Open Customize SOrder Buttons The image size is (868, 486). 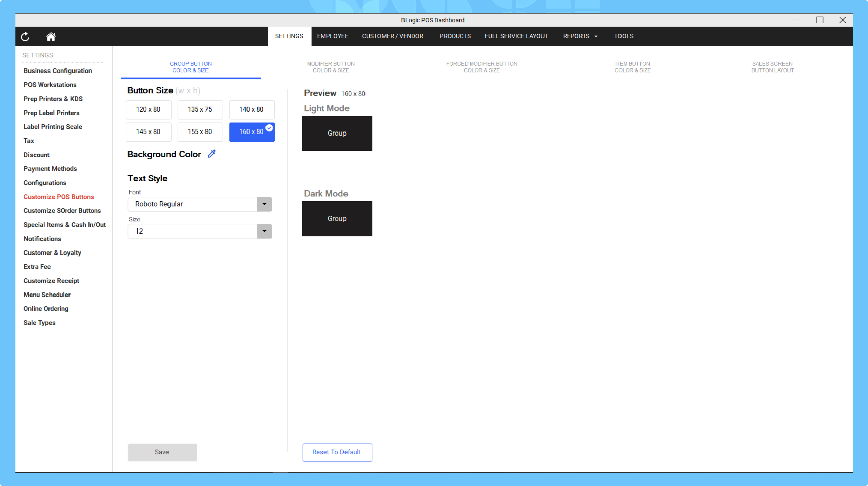tap(62, 211)
